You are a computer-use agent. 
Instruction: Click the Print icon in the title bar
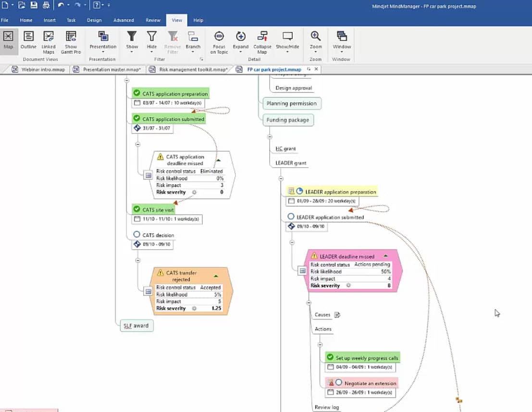[x=46, y=5]
